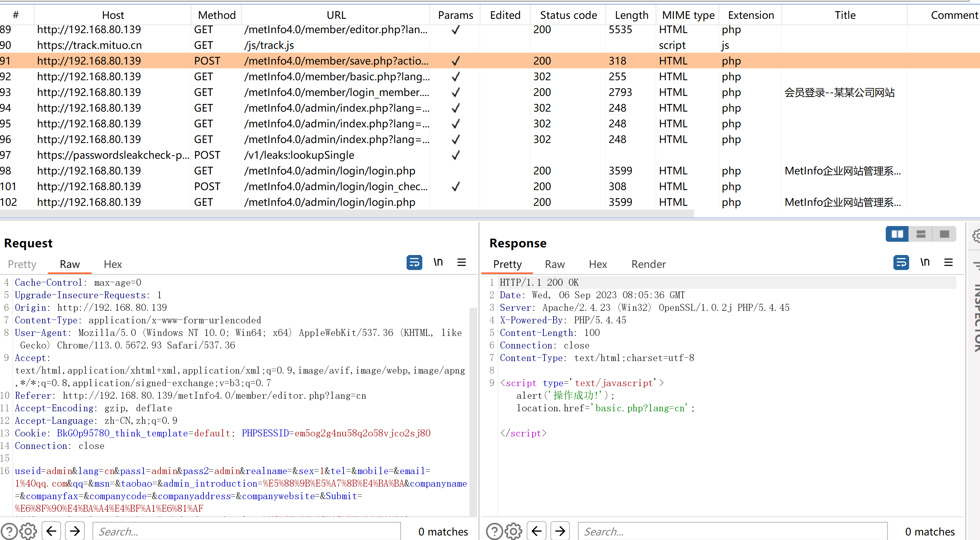The width and height of the screenshot is (980, 540).
Task: Select top-bottom layout view icon
Action: pos(921,234)
